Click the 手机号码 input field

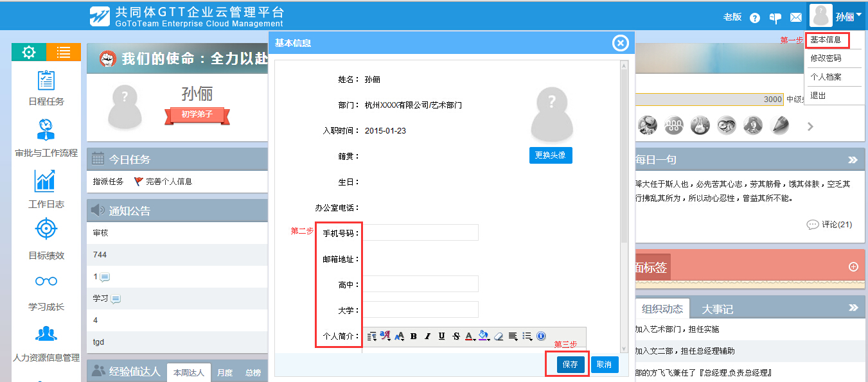[x=421, y=232]
